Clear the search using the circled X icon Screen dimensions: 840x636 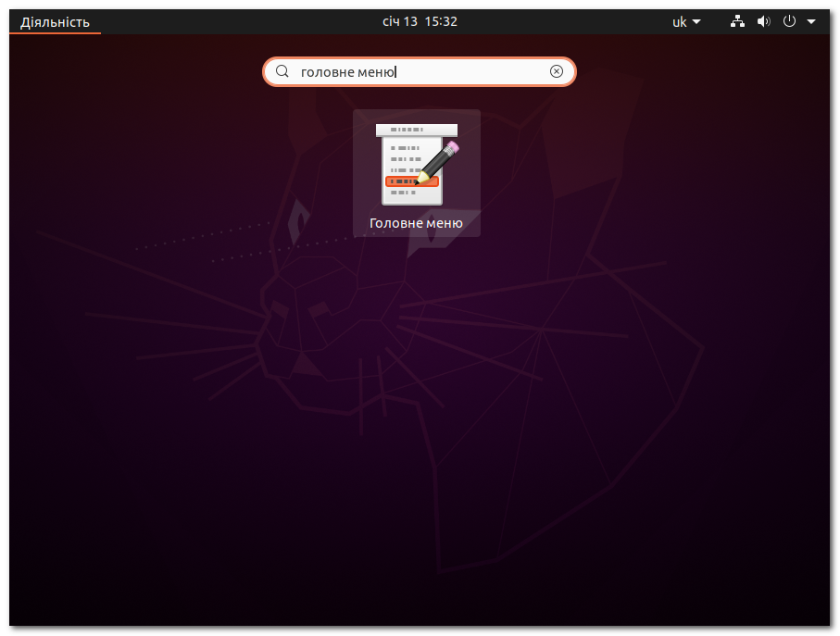click(556, 70)
